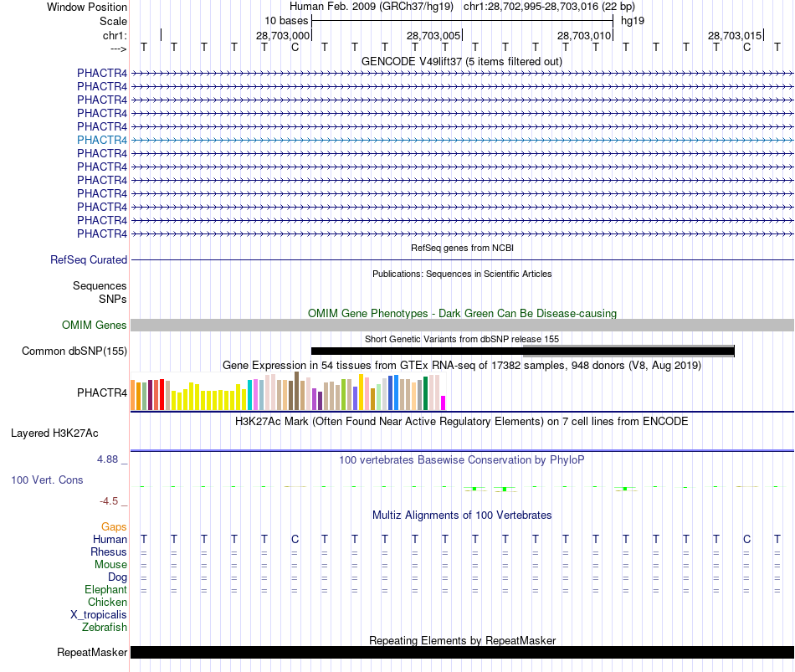
Task: Open the GENCODE V49lift37 track title
Action: 461,61
